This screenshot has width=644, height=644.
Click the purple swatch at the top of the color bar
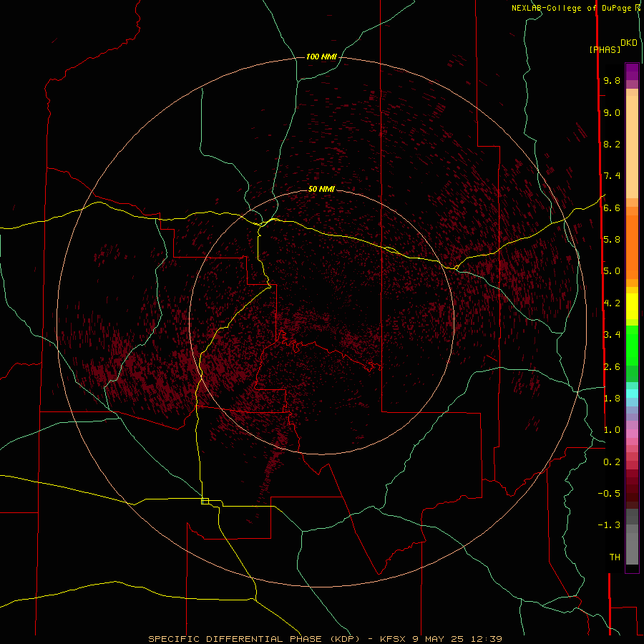click(x=632, y=72)
